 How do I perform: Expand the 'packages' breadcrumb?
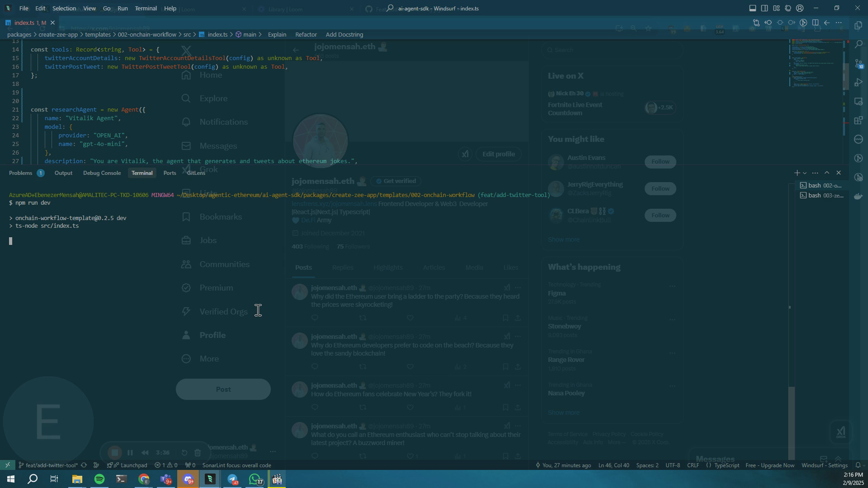(19, 34)
